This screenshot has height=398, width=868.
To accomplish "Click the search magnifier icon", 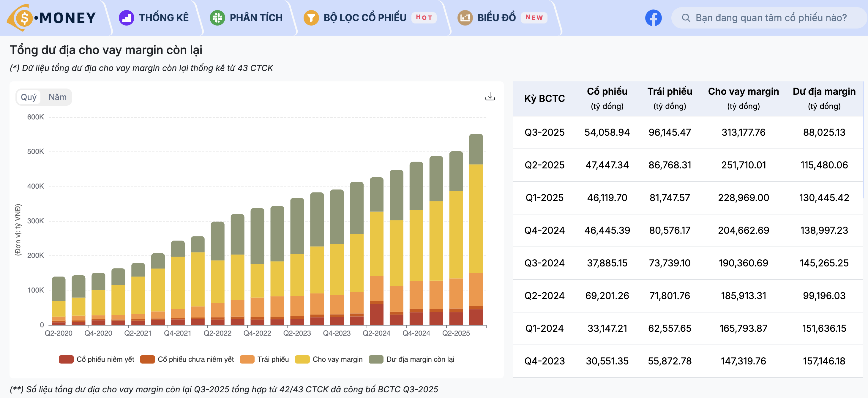I will 686,18.
